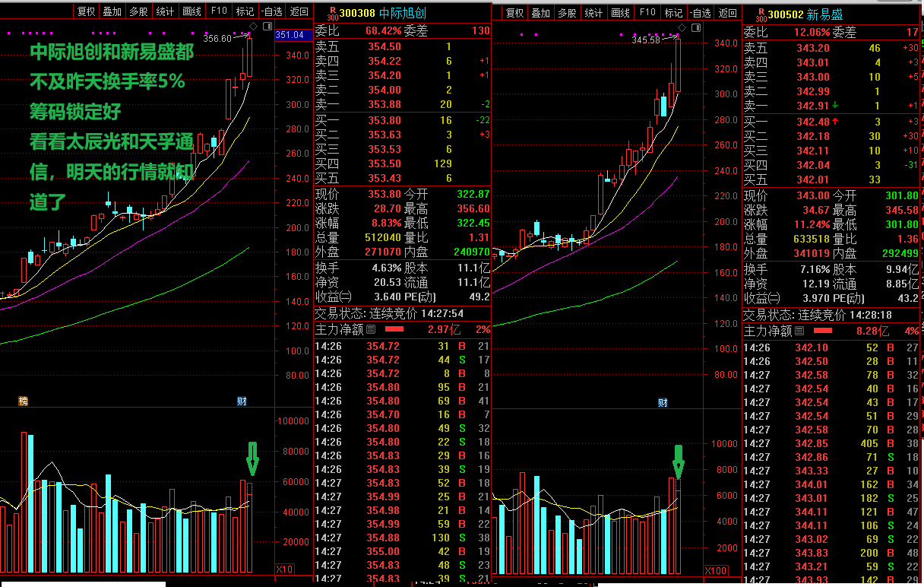Viewport: 924px width, 587px height.
Task: Open 统计 in 中际旭创 chart toolbar
Action: 165,11
